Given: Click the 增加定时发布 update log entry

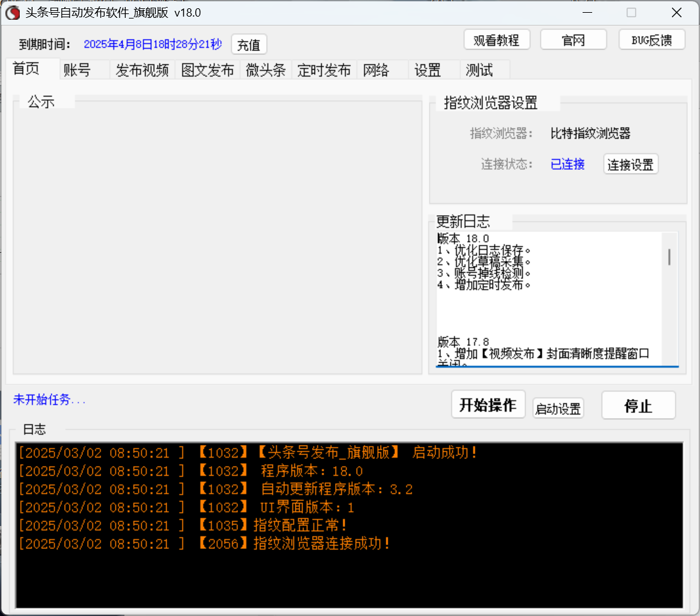Looking at the screenshot, I should [484, 285].
